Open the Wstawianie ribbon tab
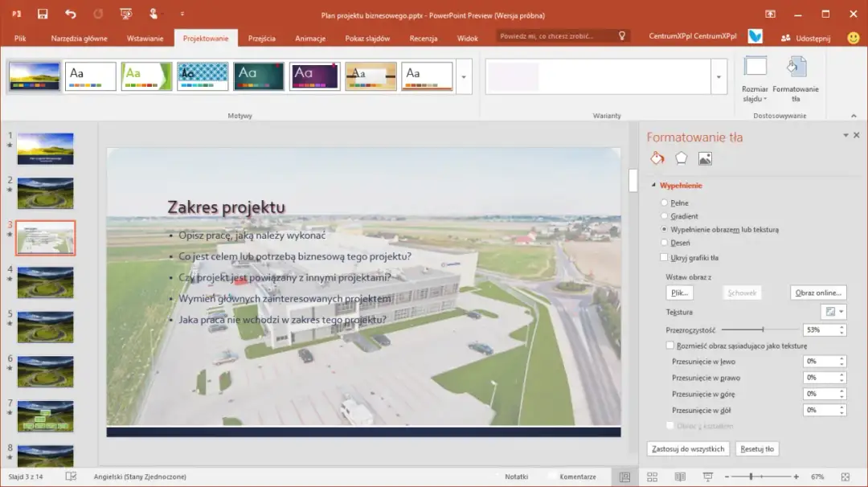 [x=144, y=37]
